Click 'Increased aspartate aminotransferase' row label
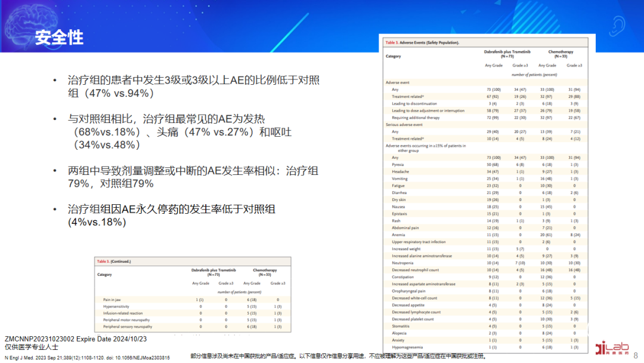The width and height of the screenshot is (644, 363). [x=423, y=284]
